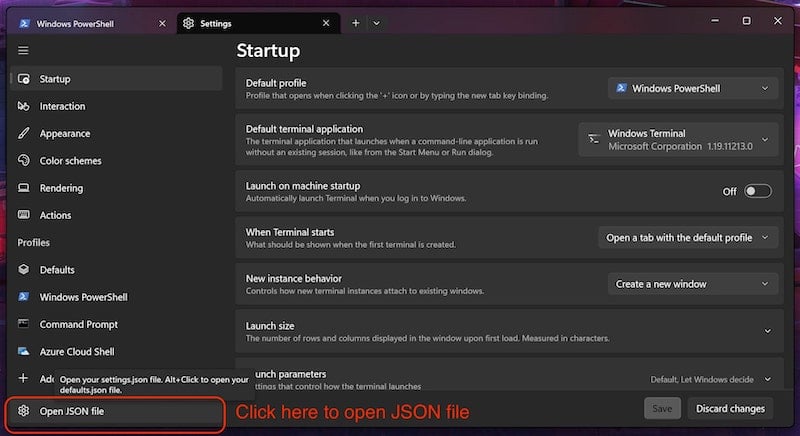This screenshot has height=436, width=800.
Task: Click the Open JSON file gear icon
Action: tap(23, 411)
